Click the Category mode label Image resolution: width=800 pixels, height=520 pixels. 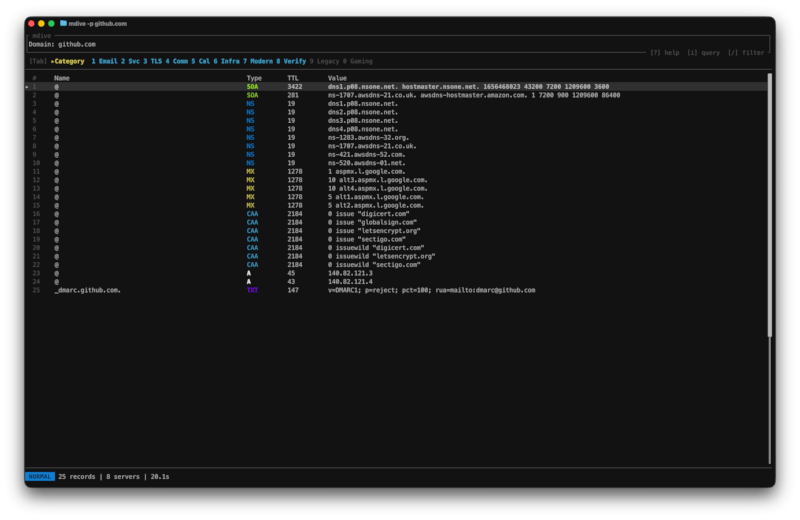point(68,61)
